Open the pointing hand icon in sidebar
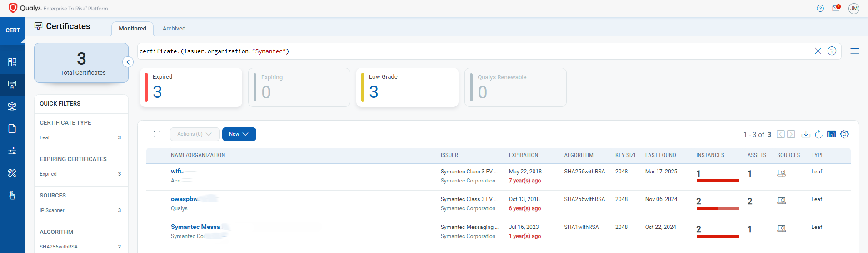The width and height of the screenshot is (868, 253). point(12,195)
